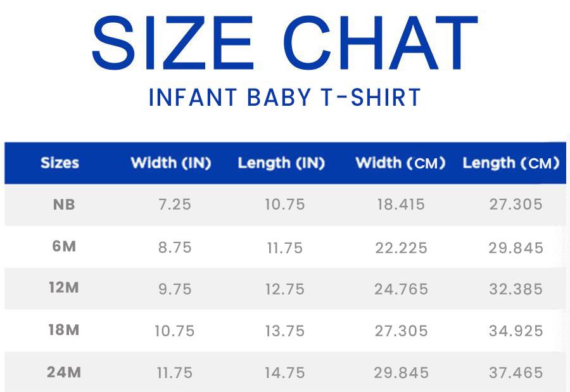Click the 12M size row label
Image resolution: width=570 pixels, height=392 pixels.
click(64, 288)
